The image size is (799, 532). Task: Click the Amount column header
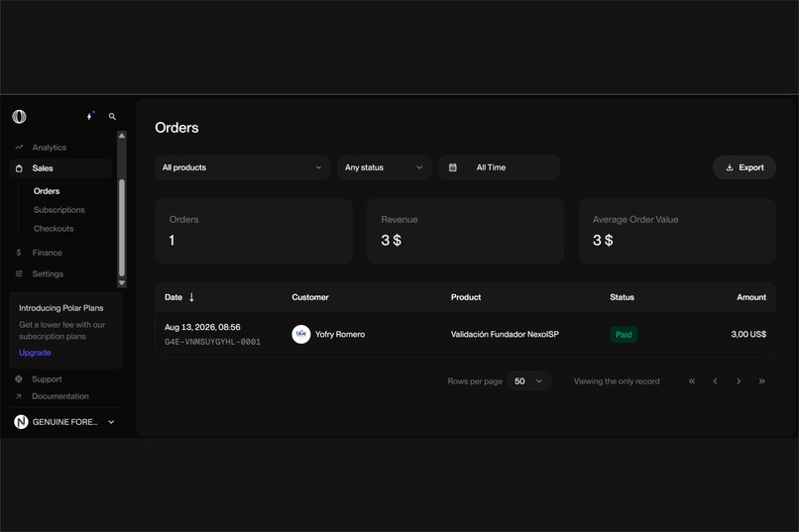[x=751, y=297]
